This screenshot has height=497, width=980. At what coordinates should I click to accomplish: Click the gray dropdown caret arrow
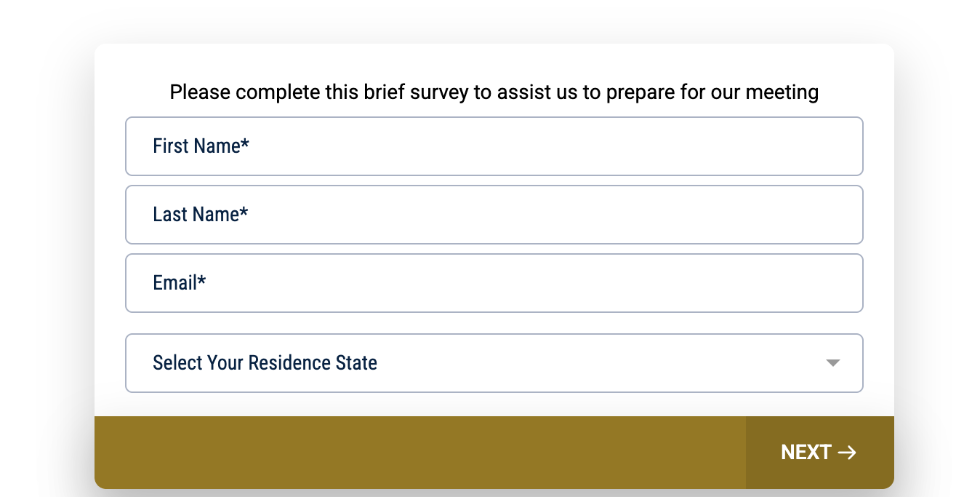pos(833,363)
